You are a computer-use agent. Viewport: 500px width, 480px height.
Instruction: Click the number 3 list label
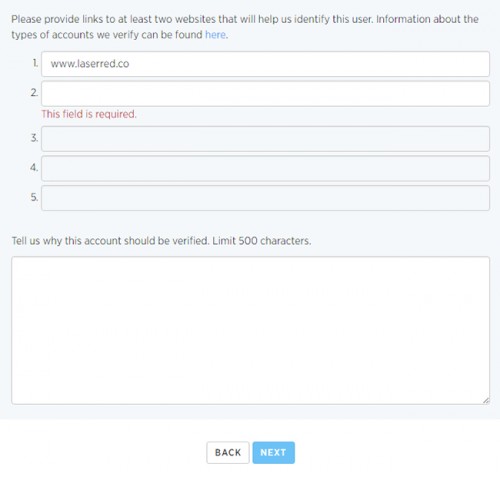click(34, 138)
